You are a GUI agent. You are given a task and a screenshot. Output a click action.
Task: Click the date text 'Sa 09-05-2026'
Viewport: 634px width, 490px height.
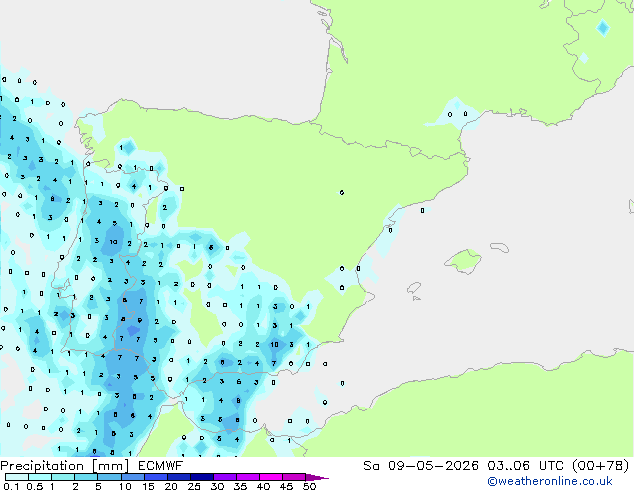(x=421, y=466)
